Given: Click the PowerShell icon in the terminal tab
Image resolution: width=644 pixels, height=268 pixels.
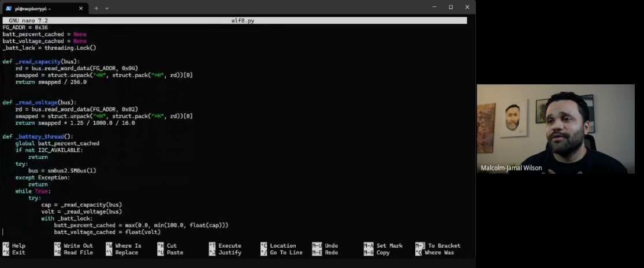Looking at the screenshot, I should [x=9, y=8].
